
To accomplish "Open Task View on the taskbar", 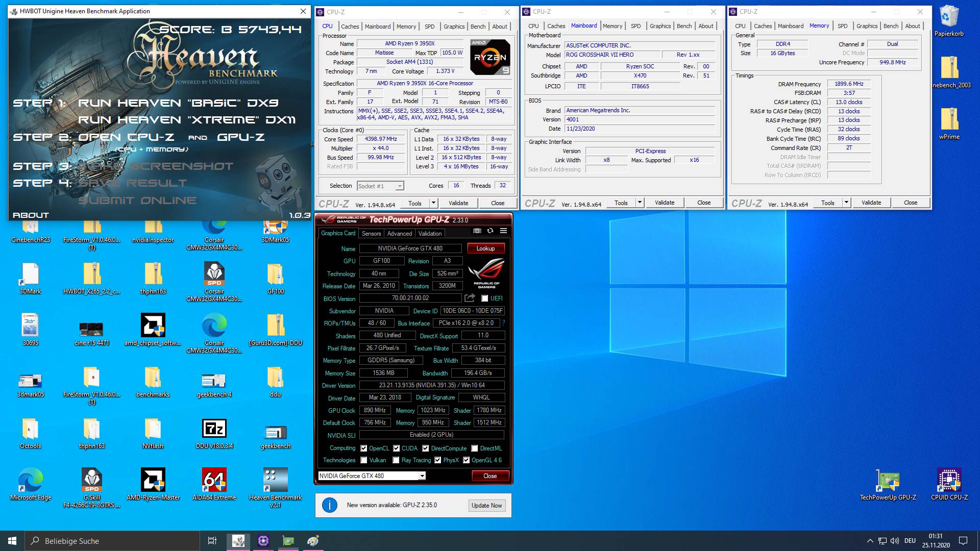I will pos(212,541).
